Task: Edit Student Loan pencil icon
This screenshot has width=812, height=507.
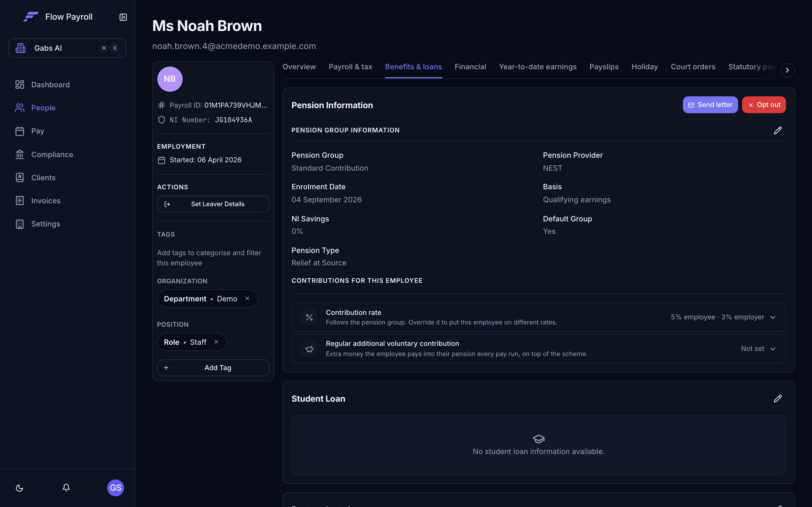Action: (x=778, y=399)
